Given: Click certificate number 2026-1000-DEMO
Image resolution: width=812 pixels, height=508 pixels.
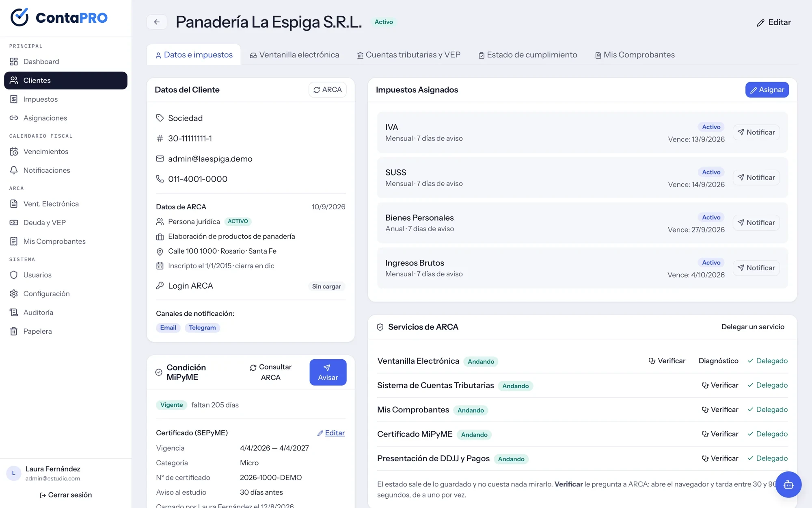Looking at the screenshot, I should pos(271,478).
